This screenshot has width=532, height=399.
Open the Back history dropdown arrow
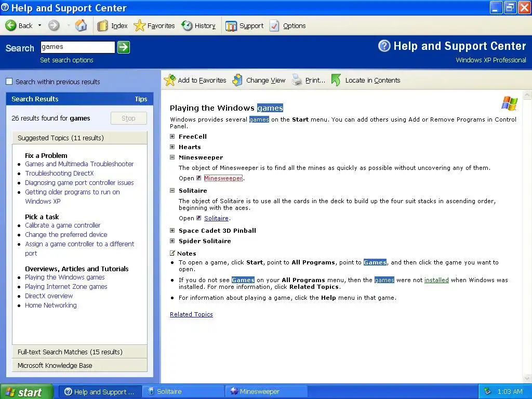39,25
